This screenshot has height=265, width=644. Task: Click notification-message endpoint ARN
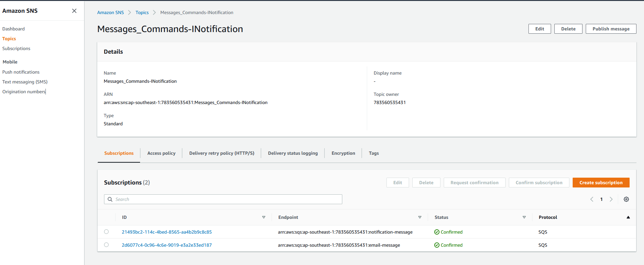pyautogui.click(x=345, y=232)
